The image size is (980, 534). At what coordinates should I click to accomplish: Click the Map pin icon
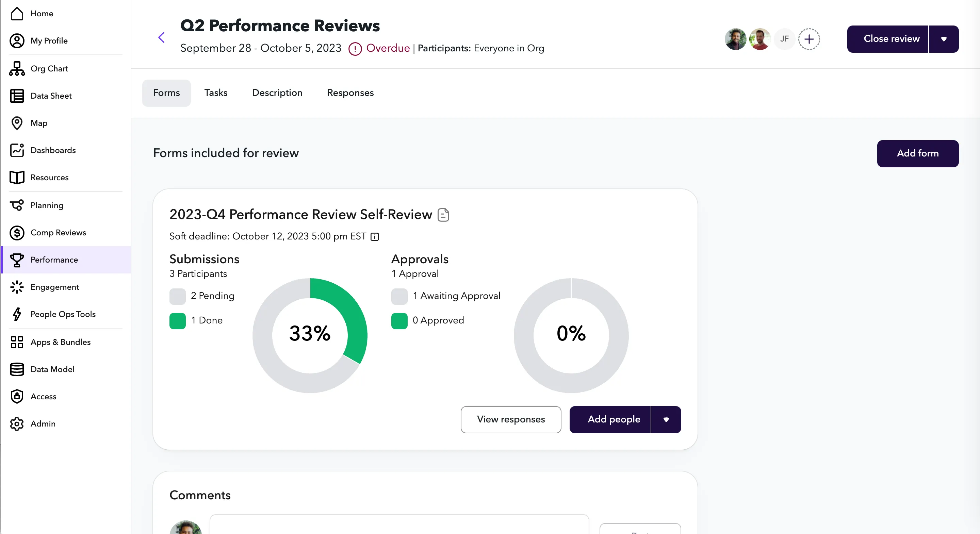pyautogui.click(x=17, y=123)
